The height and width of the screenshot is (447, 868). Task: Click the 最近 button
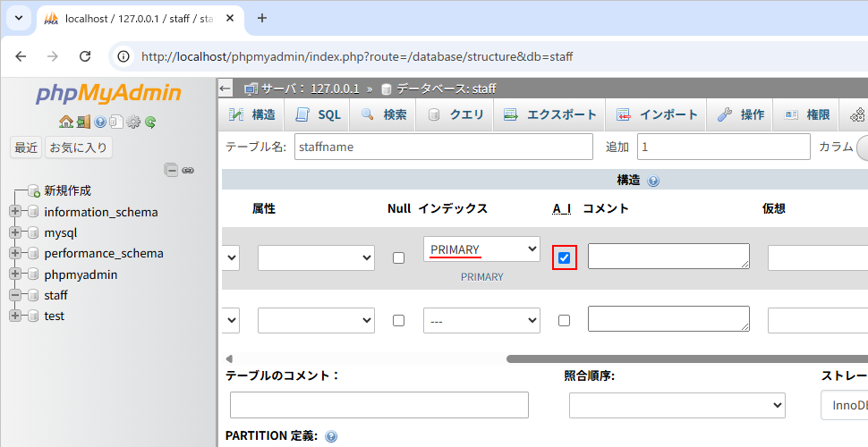26,148
